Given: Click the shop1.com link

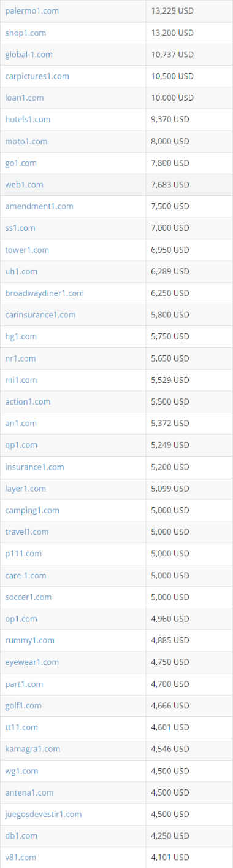Looking at the screenshot, I should tap(25, 33).
